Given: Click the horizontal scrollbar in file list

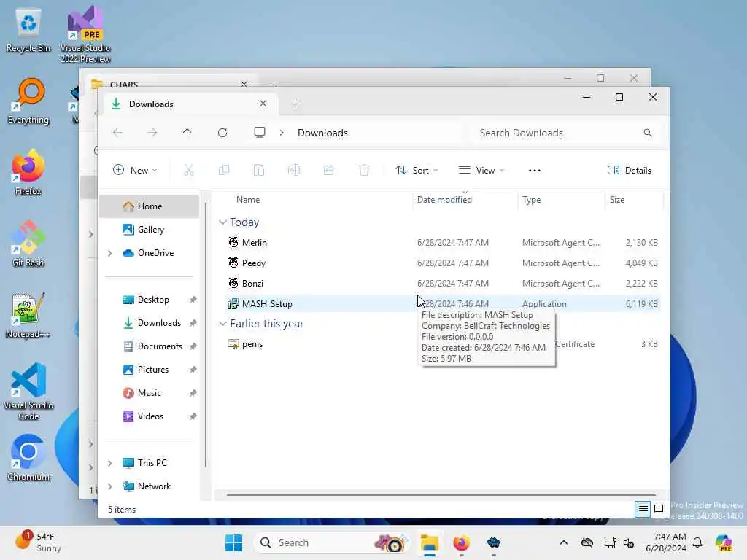Looking at the screenshot, I should click(441, 495).
